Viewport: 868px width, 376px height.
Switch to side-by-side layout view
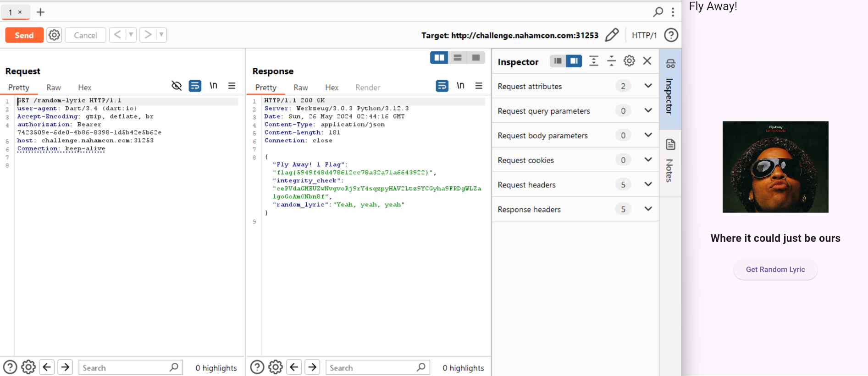click(x=439, y=57)
